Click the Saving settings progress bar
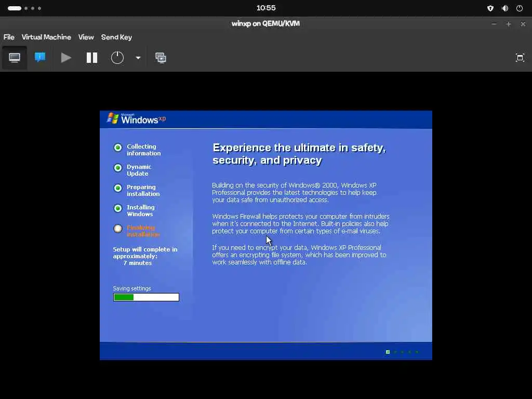532x399 pixels. [x=146, y=297]
